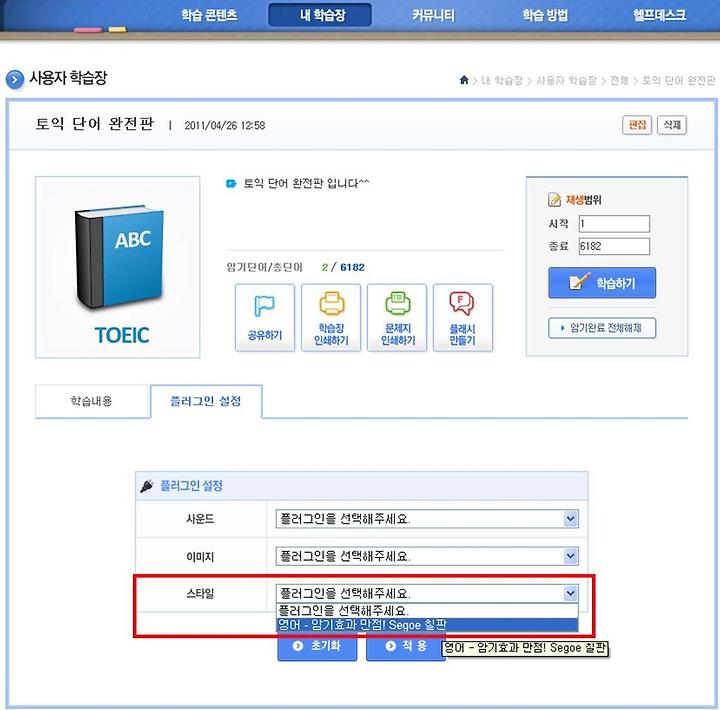Click the TOEIC ABC book thumbnail

(x=118, y=267)
